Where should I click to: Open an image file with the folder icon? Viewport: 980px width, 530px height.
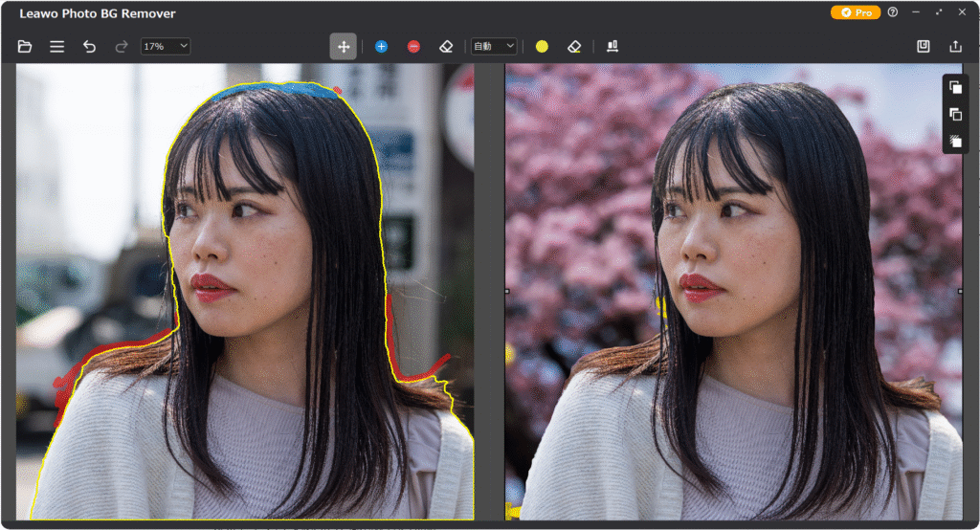[25, 46]
